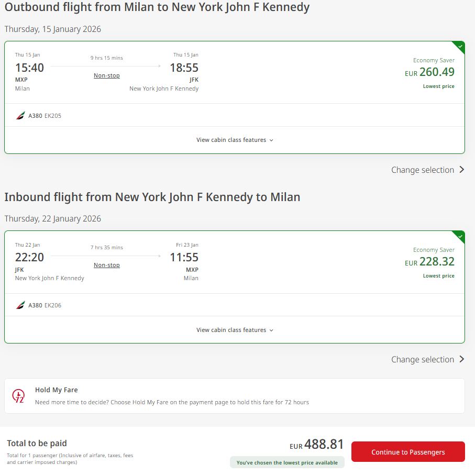Select the EUR 228.32 Economy Saver fare
This screenshot has width=475, height=476.
pos(429,262)
